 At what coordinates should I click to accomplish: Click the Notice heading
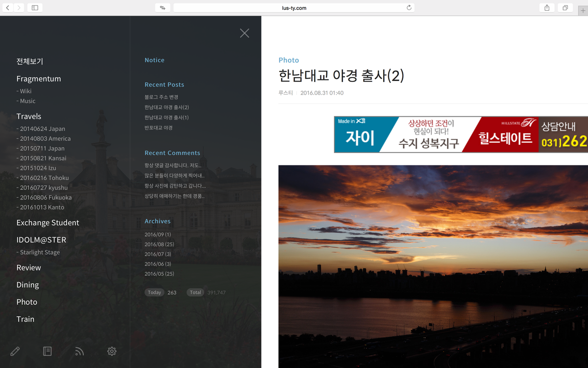(154, 60)
